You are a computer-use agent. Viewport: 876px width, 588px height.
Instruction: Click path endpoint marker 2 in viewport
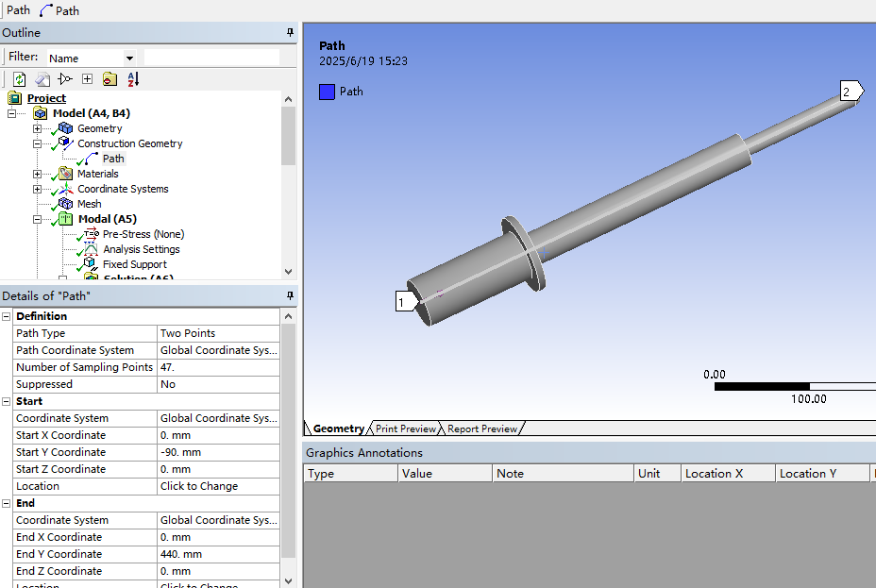point(851,91)
